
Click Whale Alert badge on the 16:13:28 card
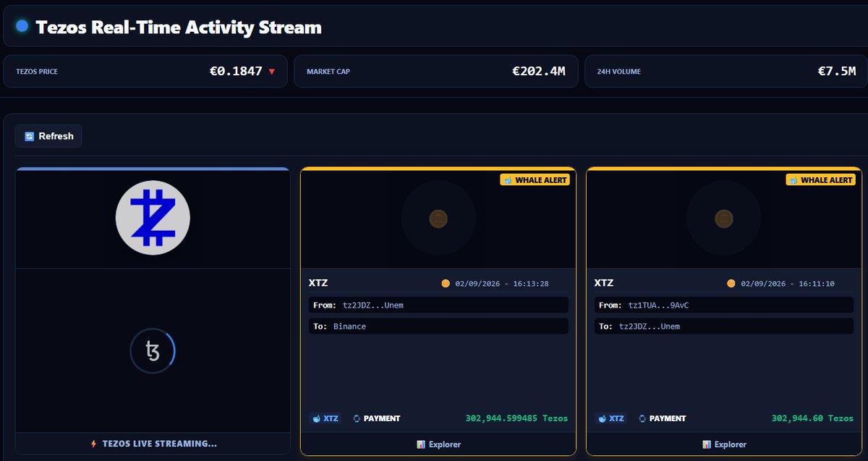535,179
